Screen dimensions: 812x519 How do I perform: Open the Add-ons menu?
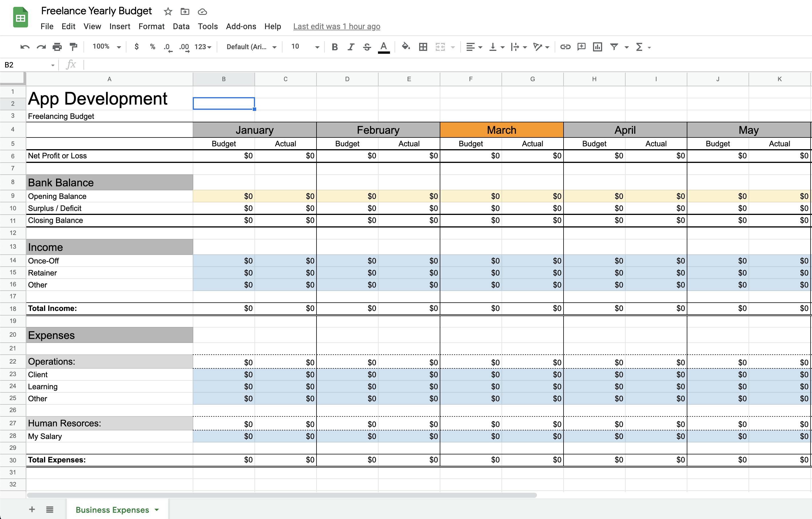(241, 26)
